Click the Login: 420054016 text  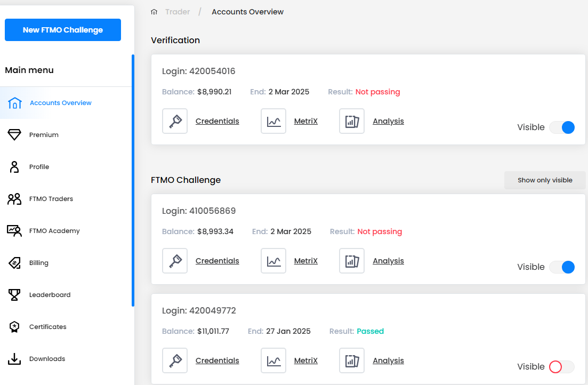pos(198,71)
